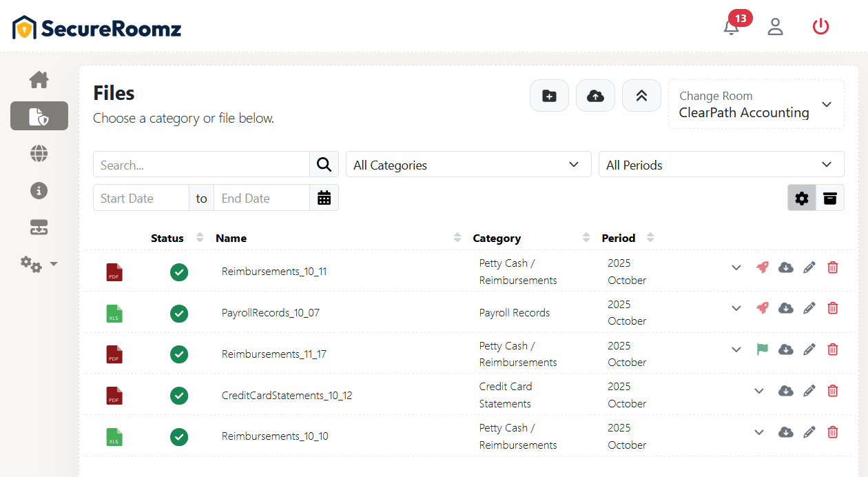Click the cloud upload file button
Viewport: 868px width, 477px height.
coord(595,96)
